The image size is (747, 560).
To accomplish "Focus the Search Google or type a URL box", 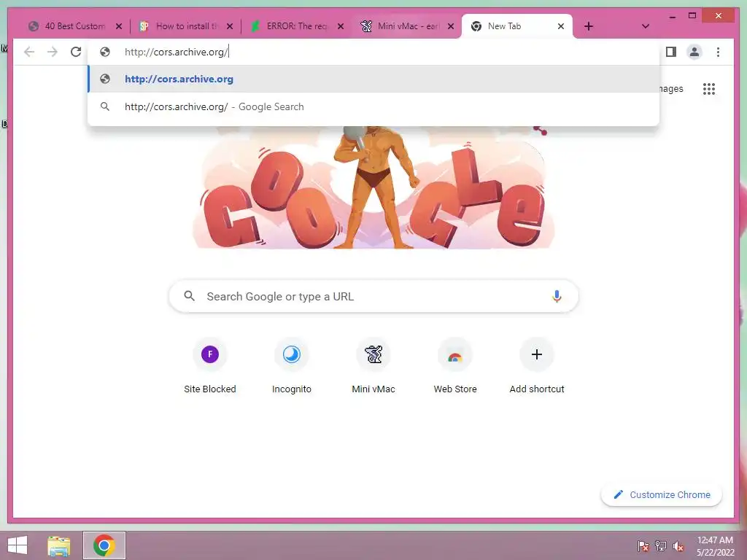I will (x=373, y=296).
